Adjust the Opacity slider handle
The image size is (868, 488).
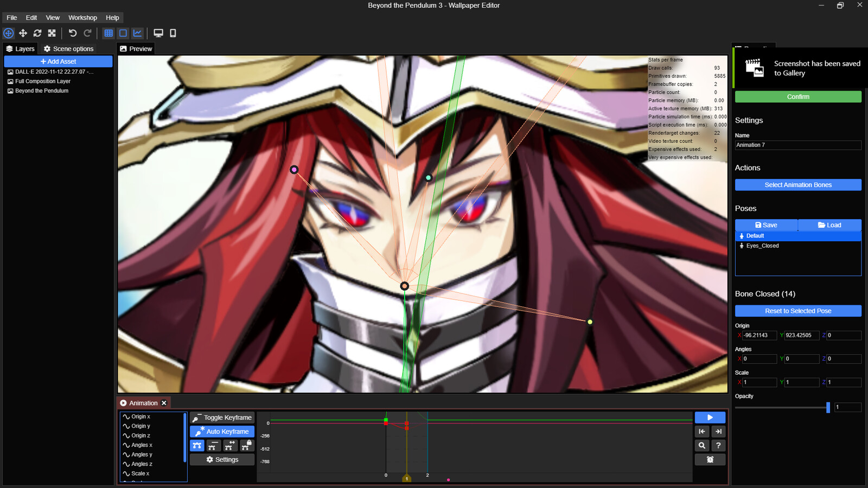pos(828,407)
